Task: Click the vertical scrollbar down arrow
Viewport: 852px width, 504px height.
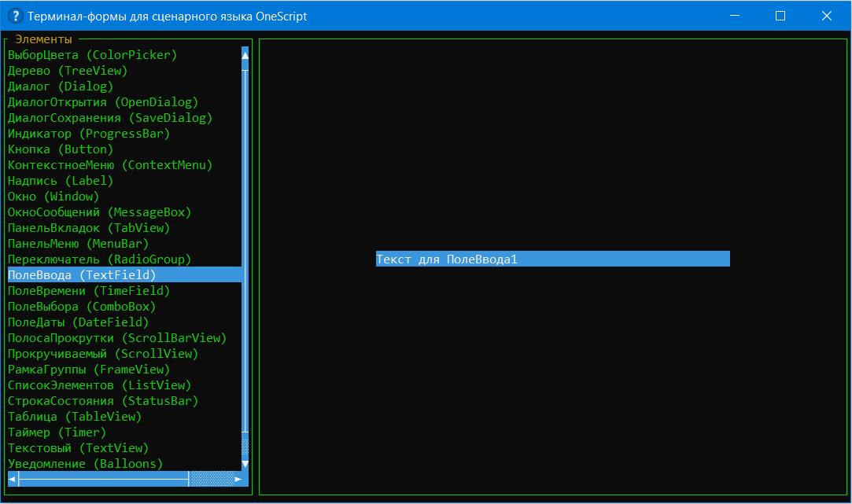Action: (x=245, y=464)
